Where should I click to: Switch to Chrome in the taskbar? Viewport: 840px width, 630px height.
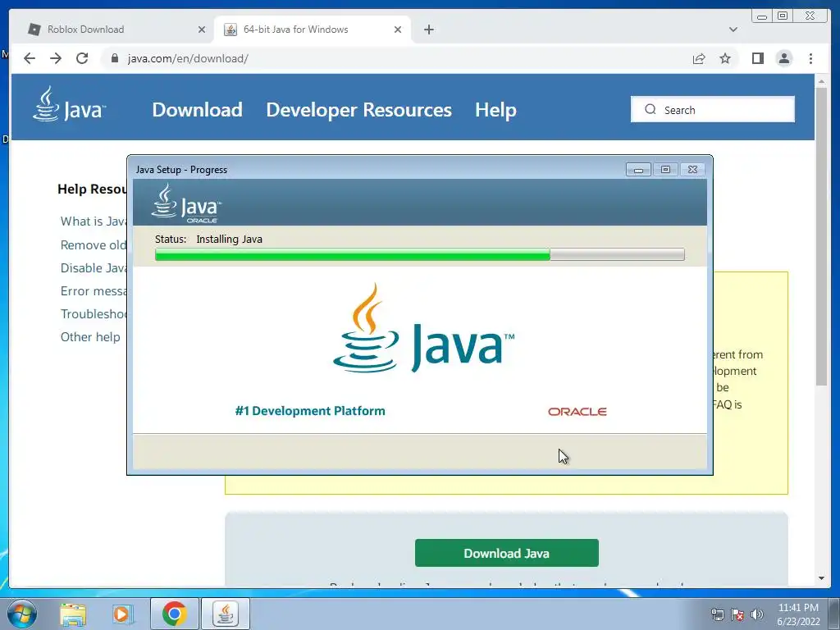(174, 614)
